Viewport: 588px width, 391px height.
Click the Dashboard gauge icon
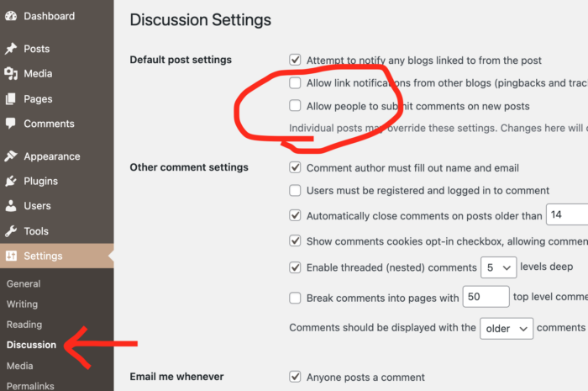pos(11,16)
